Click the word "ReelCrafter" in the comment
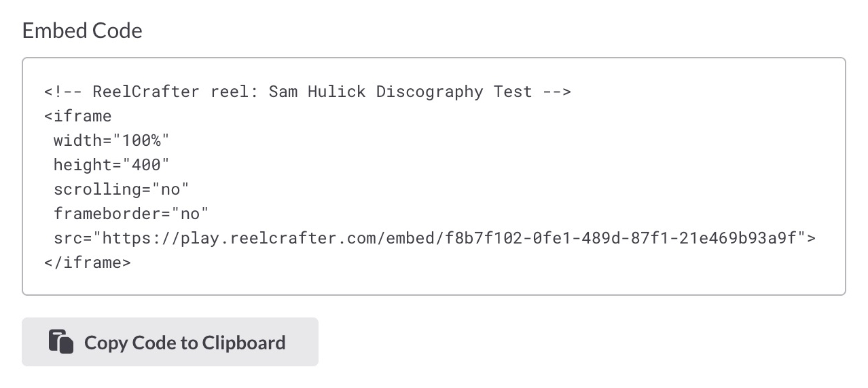 [x=146, y=92]
